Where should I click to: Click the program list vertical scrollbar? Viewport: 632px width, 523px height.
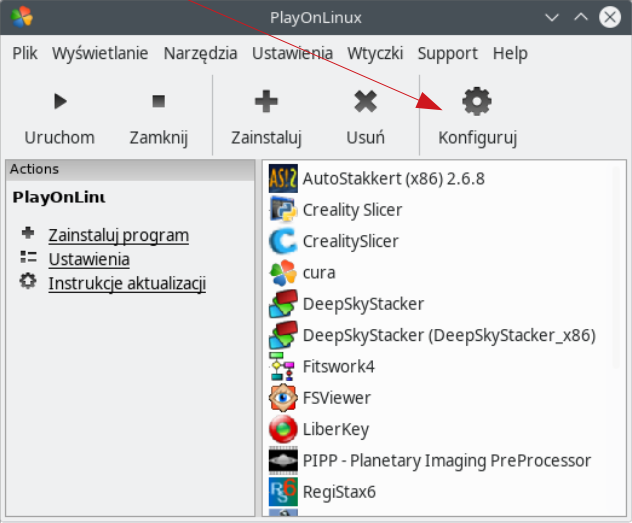(x=616, y=267)
